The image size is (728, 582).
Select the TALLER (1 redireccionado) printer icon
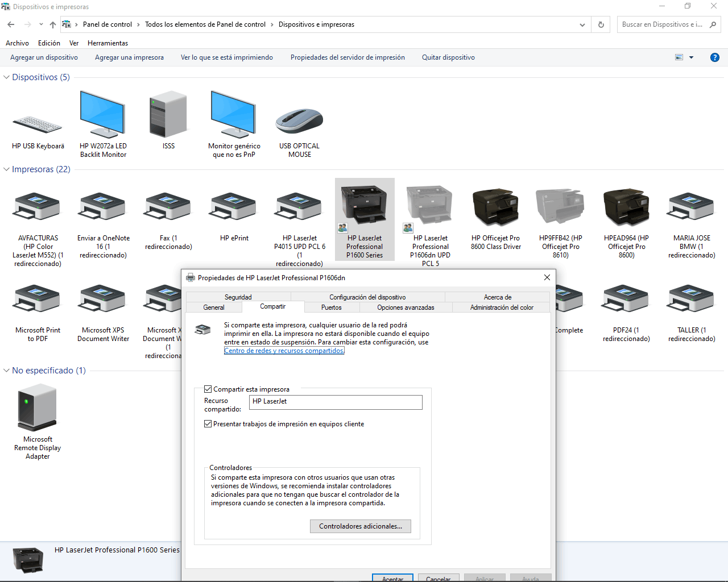tap(692, 300)
